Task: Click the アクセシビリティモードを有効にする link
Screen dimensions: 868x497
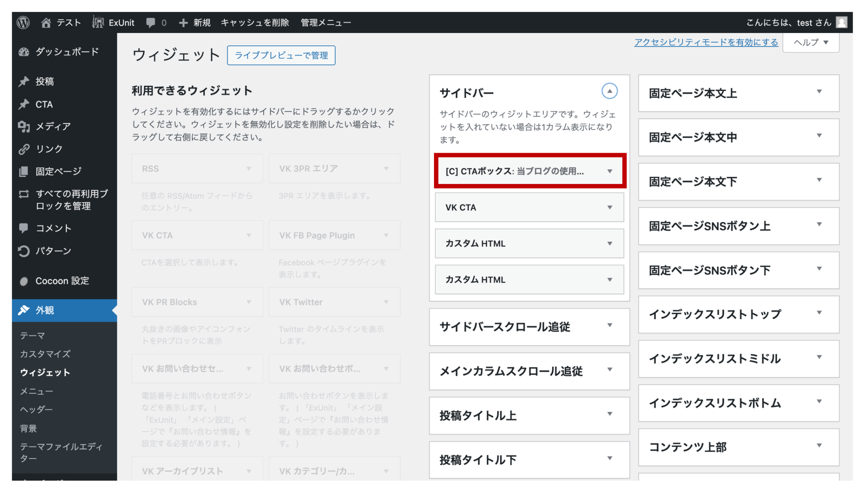Action: pyautogui.click(x=706, y=42)
